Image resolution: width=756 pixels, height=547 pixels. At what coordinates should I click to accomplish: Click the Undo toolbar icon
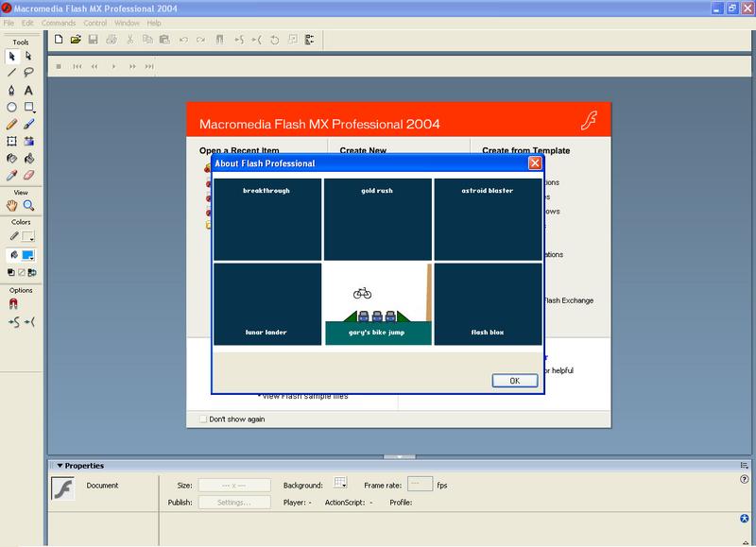pos(183,40)
